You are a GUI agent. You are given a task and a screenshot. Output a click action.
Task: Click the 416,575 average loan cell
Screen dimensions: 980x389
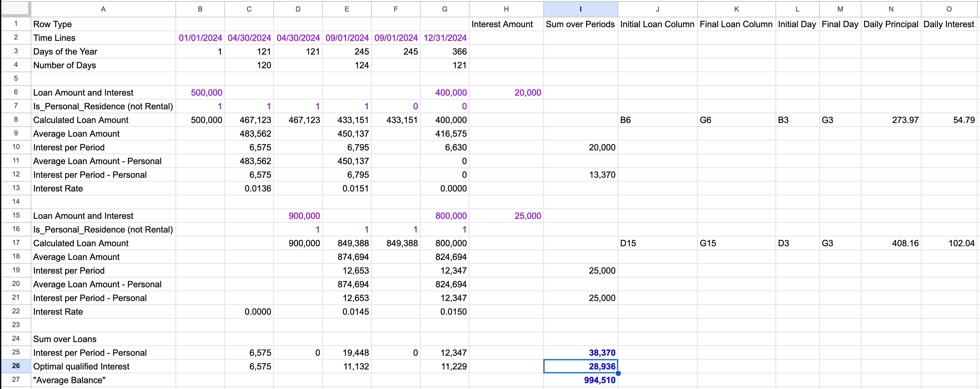[445, 134]
